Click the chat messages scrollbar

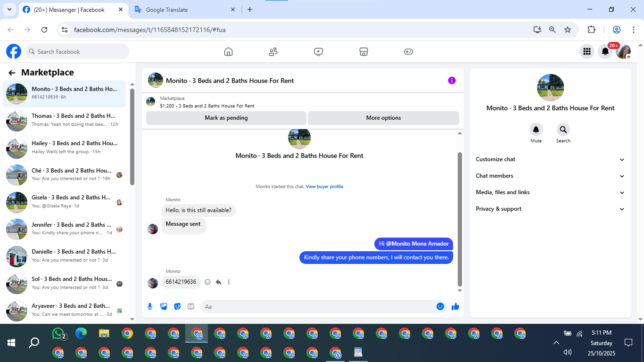pyautogui.click(x=460, y=219)
